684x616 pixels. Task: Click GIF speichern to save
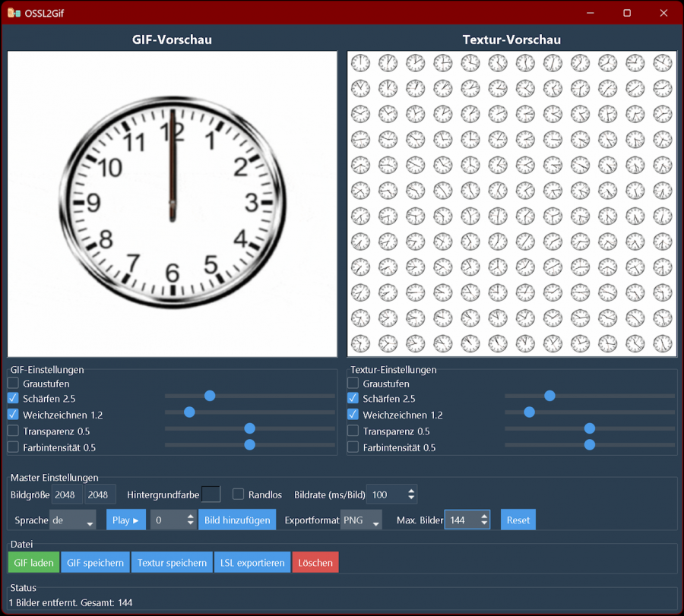pyautogui.click(x=95, y=563)
